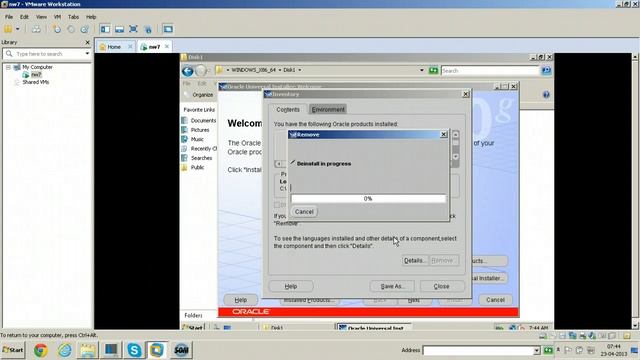The height and width of the screenshot is (360, 640).
Task: Click the guest Oracle Universal Installer taskbar button
Action: [x=374, y=327]
